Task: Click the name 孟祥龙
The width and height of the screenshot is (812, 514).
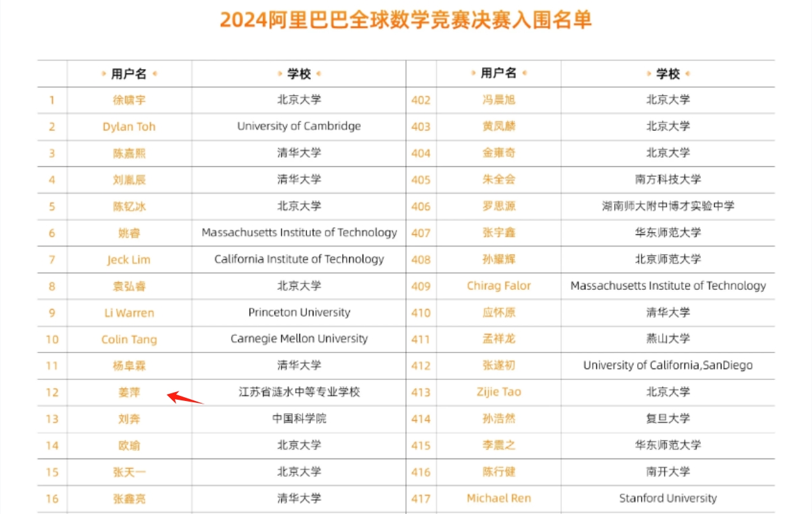Action: 499,339
